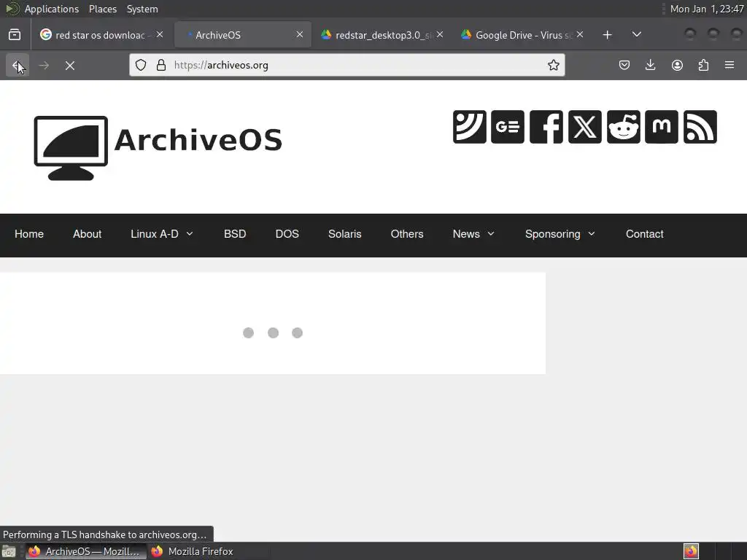The height and width of the screenshot is (560, 747).
Task: Open the Firefox downloads panel
Action: 650,65
